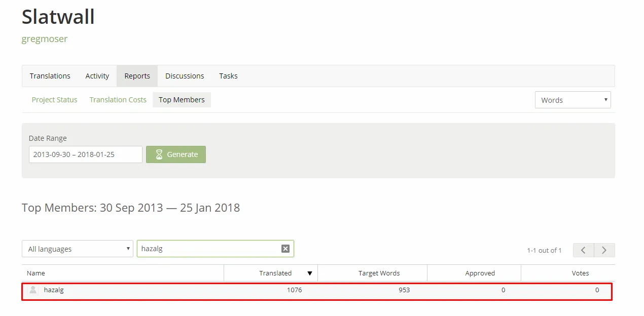This screenshot has height=316, width=644.
Task: Switch to the Activity tab
Action: click(x=97, y=76)
